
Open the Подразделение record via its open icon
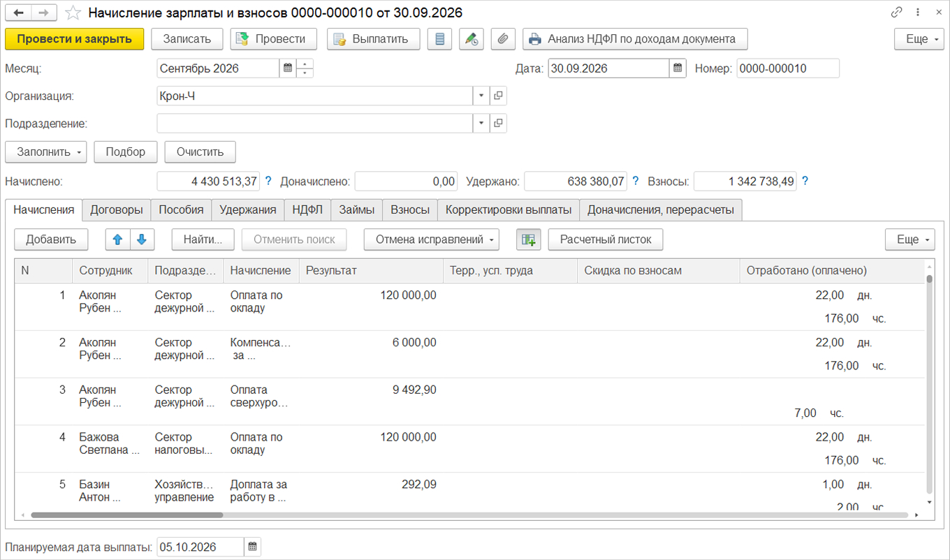point(498,124)
